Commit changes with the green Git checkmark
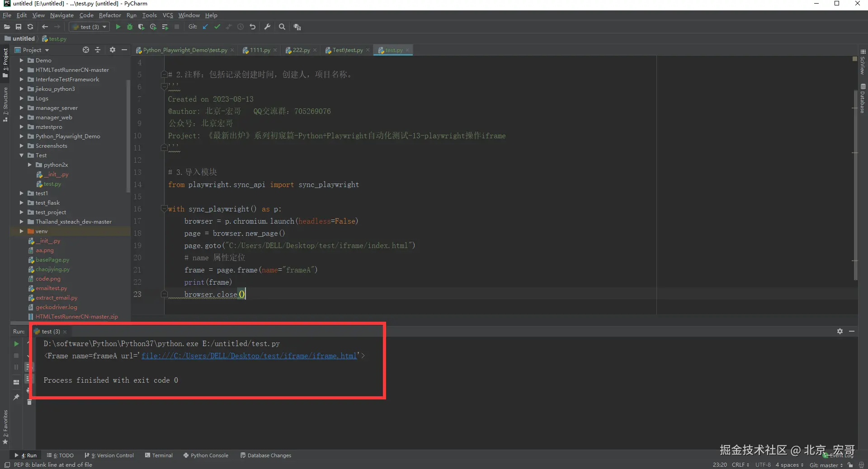The height and width of the screenshot is (469, 868). [217, 27]
